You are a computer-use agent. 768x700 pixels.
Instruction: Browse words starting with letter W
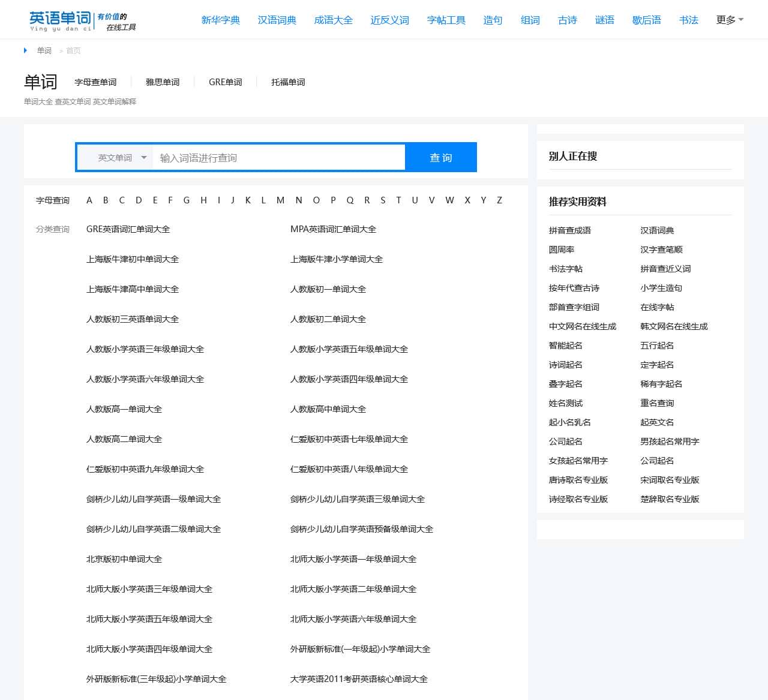[450, 200]
